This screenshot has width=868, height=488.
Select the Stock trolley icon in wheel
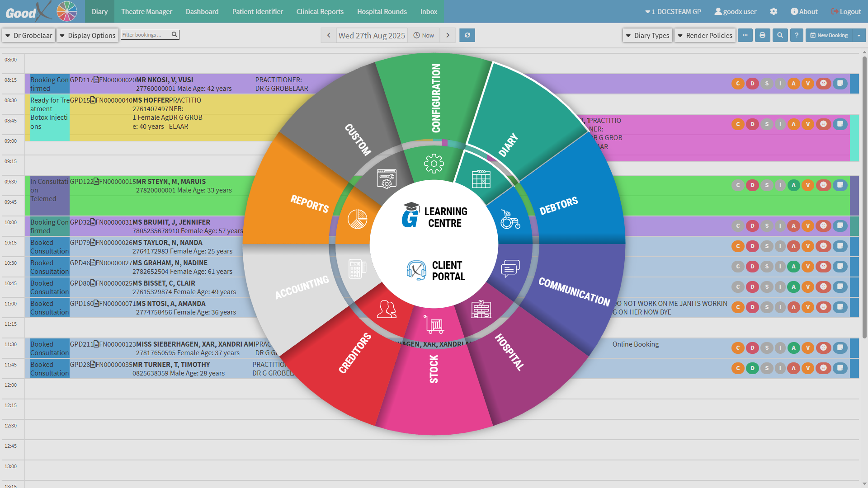click(x=434, y=324)
